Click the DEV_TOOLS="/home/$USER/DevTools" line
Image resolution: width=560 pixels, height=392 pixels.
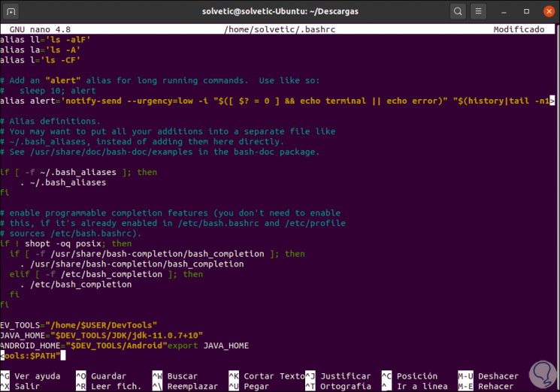(x=79, y=325)
